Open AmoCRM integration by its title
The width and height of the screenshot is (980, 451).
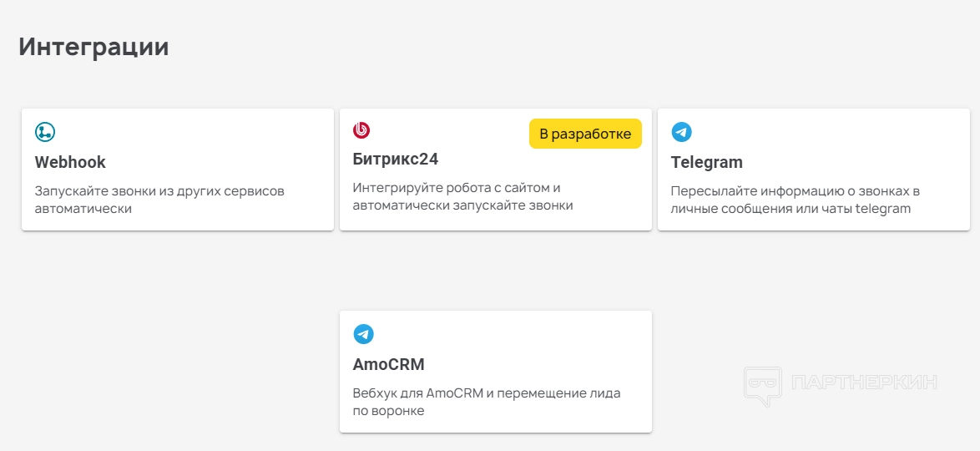point(389,364)
